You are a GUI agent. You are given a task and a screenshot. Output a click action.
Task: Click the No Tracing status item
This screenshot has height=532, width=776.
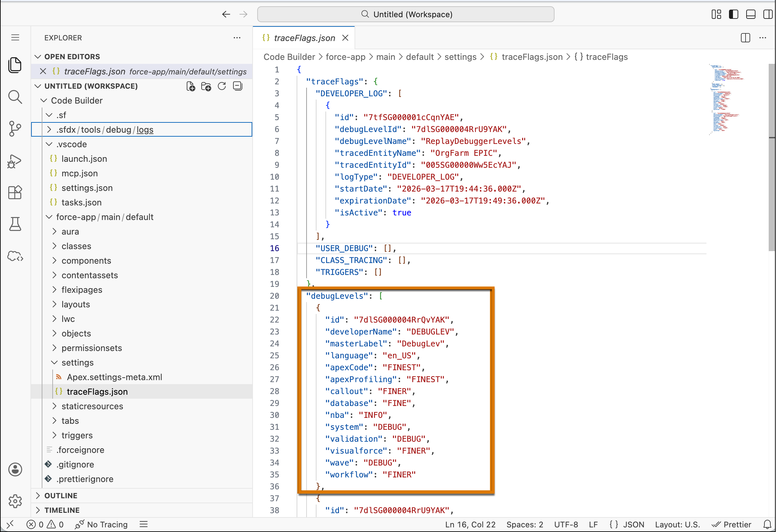coord(102,525)
